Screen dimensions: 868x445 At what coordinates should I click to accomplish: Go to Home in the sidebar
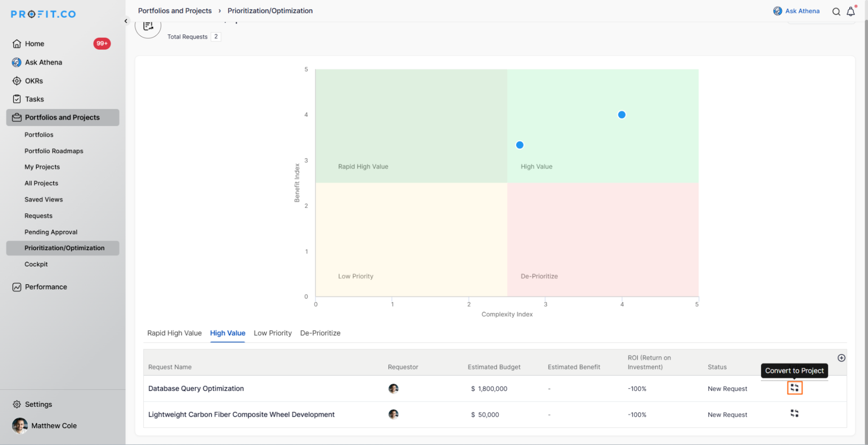coord(34,43)
